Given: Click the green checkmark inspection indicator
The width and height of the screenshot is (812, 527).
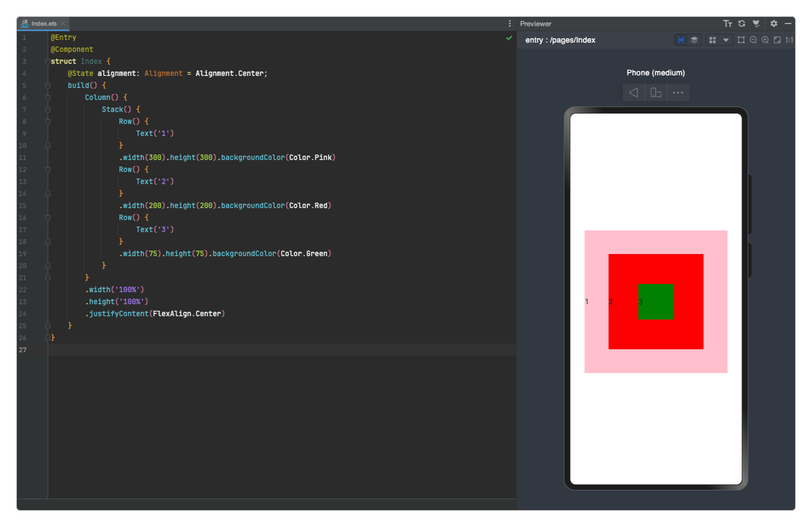Looking at the screenshot, I should coord(509,38).
